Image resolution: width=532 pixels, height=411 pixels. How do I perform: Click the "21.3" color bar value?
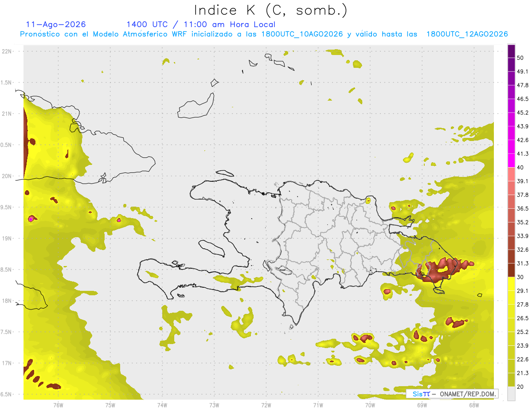tap(523, 373)
